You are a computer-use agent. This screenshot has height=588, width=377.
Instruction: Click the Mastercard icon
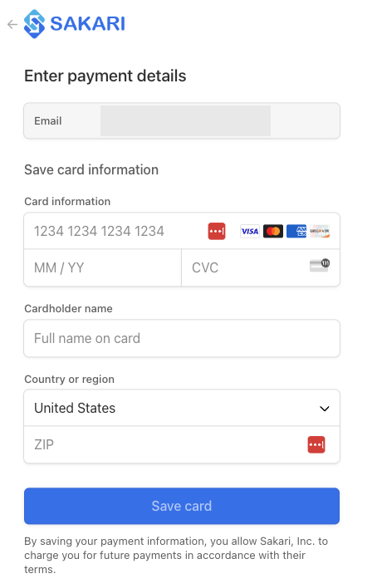(273, 232)
